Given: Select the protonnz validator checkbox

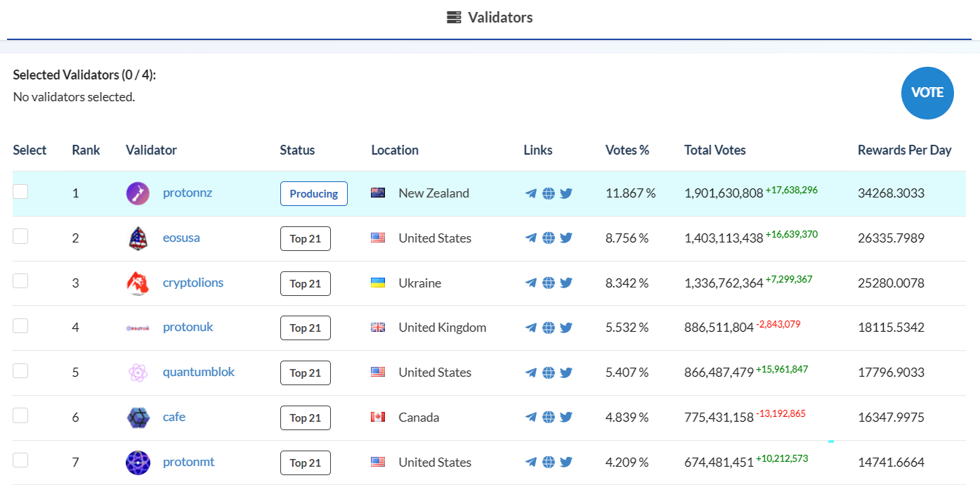Looking at the screenshot, I should (x=20, y=191).
